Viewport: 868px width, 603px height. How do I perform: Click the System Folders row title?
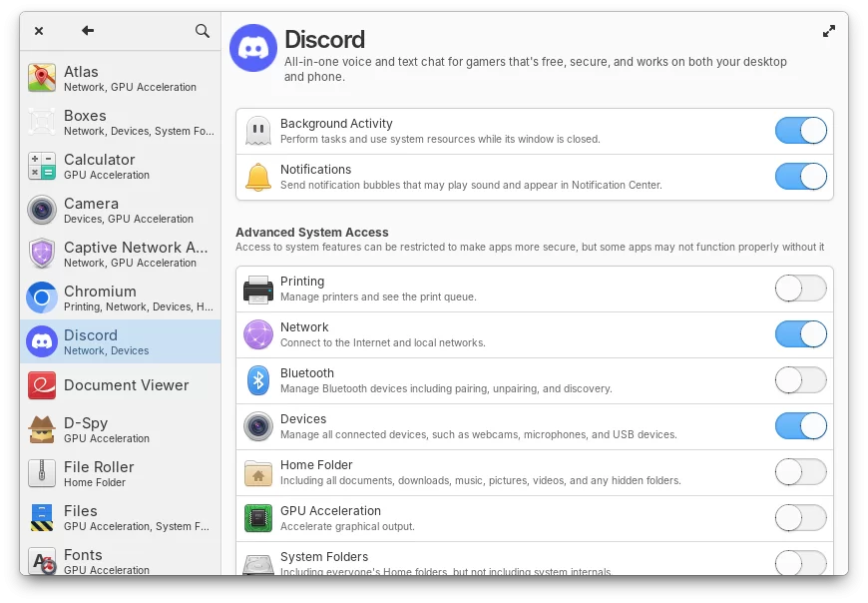coord(324,557)
